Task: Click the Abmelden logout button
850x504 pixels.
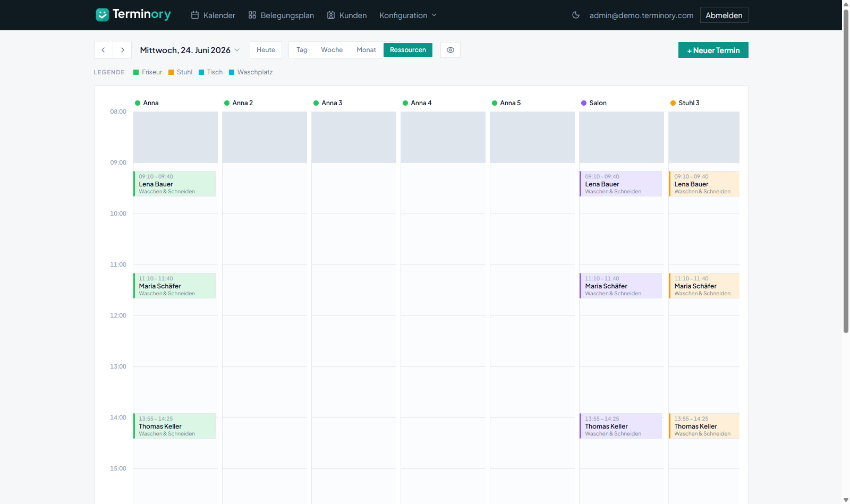Action: 724,15
